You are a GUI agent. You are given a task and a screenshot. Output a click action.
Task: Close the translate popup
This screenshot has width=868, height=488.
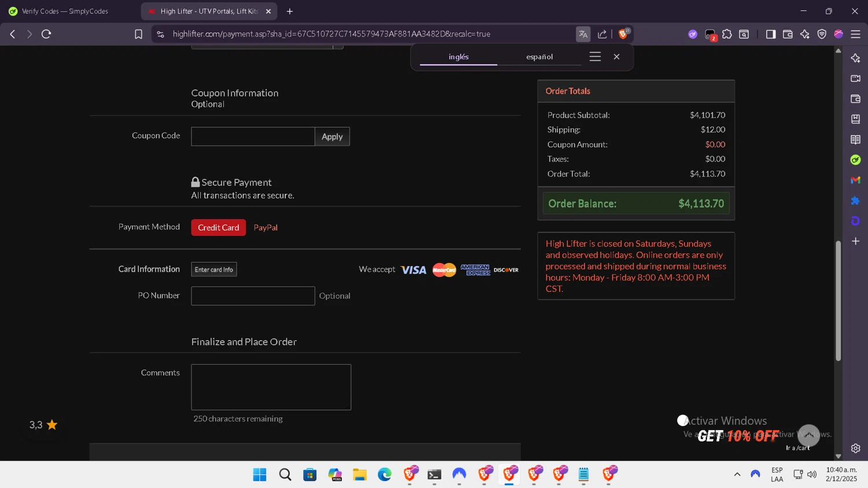(616, 57)
